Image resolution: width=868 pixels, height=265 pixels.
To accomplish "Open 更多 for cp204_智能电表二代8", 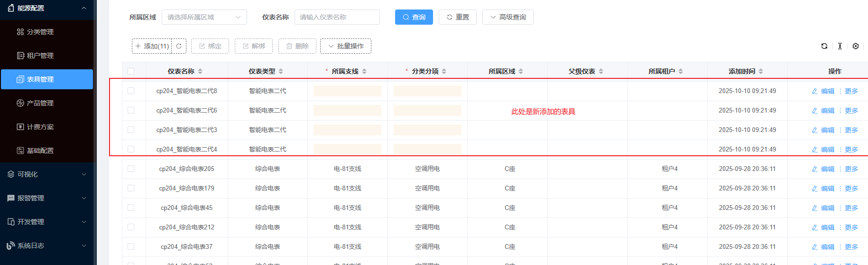I will click(851, 91).
